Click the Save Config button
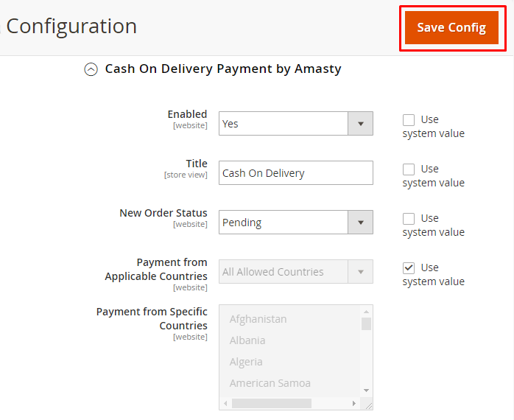Screen dimensions: 514x420 pos(451,28)
